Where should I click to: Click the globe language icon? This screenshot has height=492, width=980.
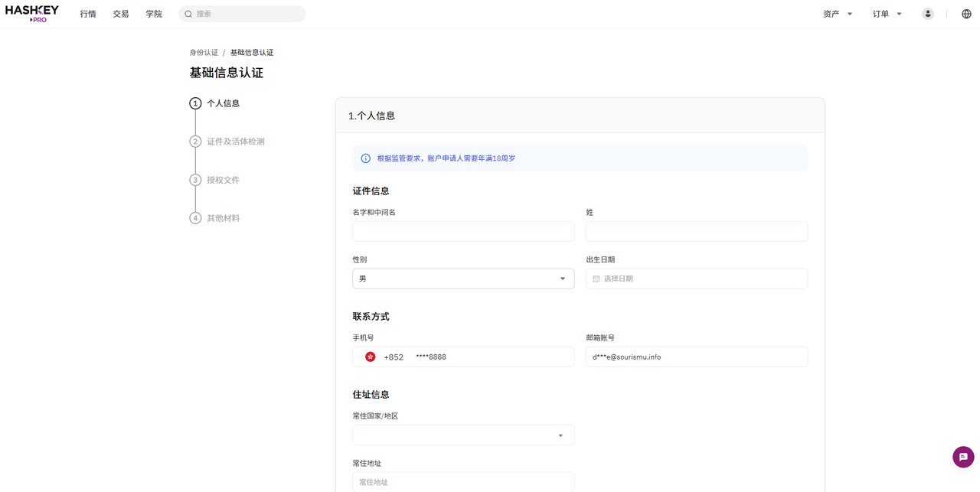(966, 14)
